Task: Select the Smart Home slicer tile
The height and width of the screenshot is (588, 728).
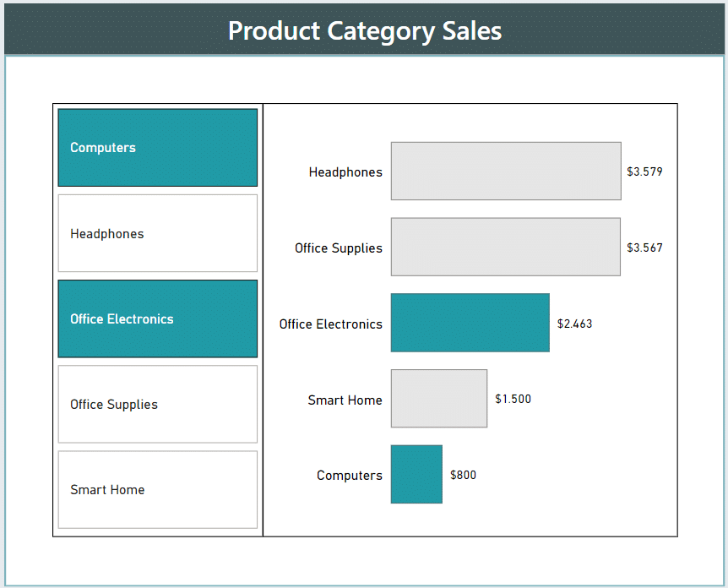Action: pos(157,490)
